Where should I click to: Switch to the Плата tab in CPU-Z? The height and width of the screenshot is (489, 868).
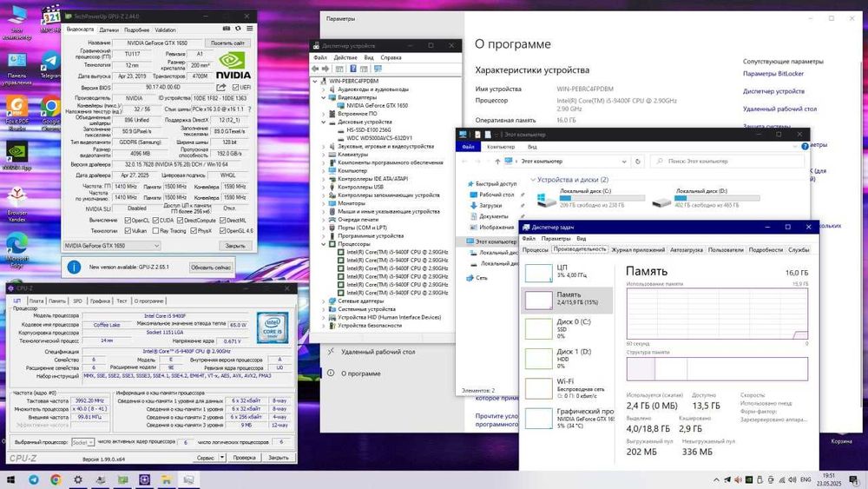tap(36, 301)
